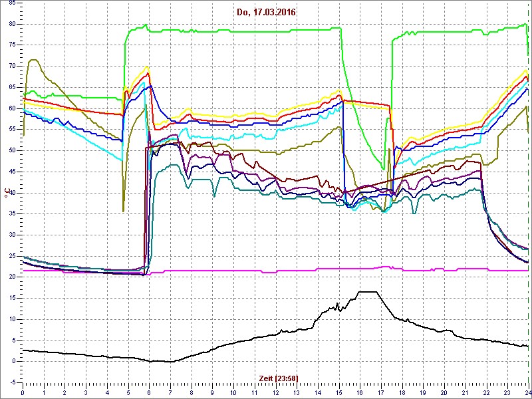This screenshot has height=399, width=532.
Task: Pick hour 13 on the time axis
Action: [296, 392]
